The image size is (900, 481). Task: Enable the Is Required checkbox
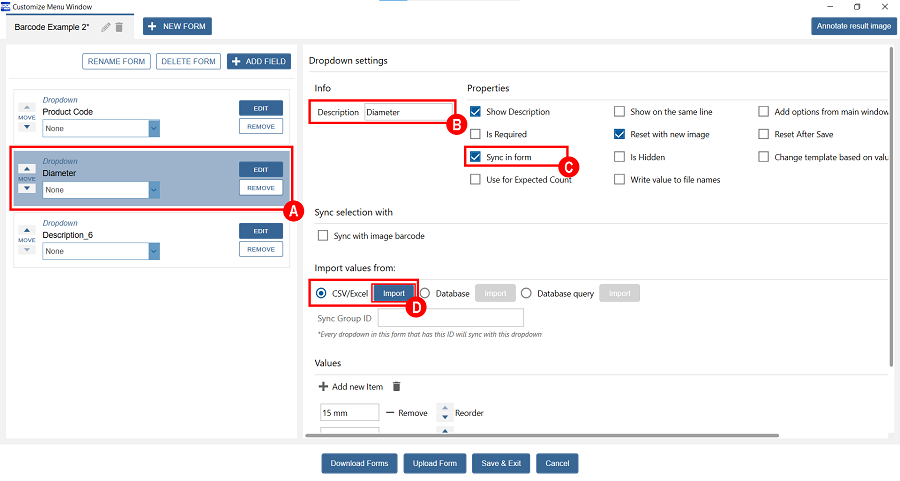coord(476,134)
